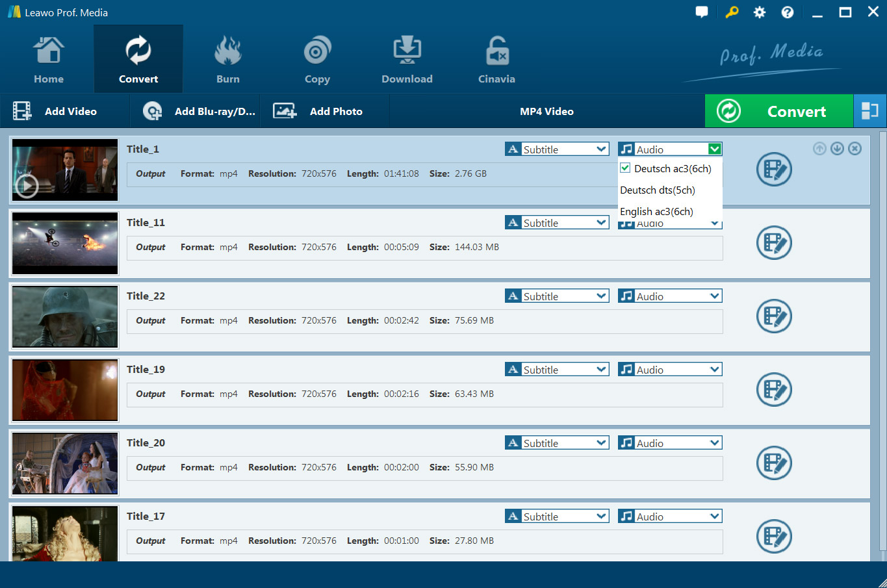Select the Title_20 wedding thumbnail
The image size is (887, 588).
point(65,464)
